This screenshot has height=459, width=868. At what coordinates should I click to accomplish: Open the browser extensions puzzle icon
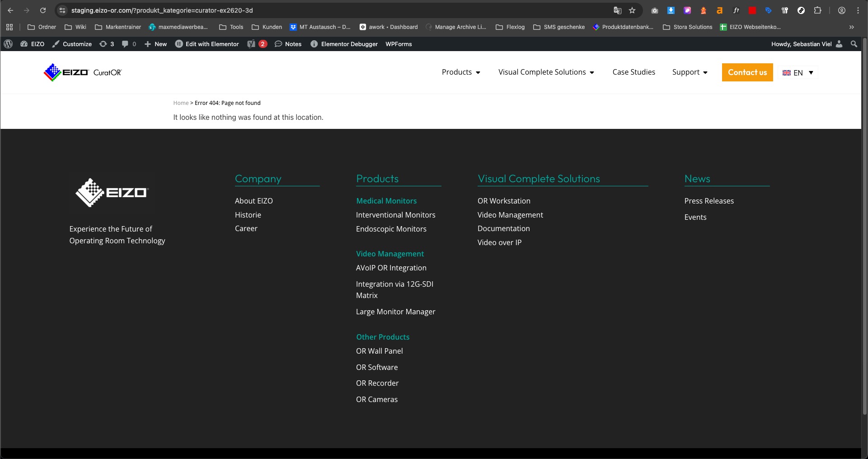(817, 10)
